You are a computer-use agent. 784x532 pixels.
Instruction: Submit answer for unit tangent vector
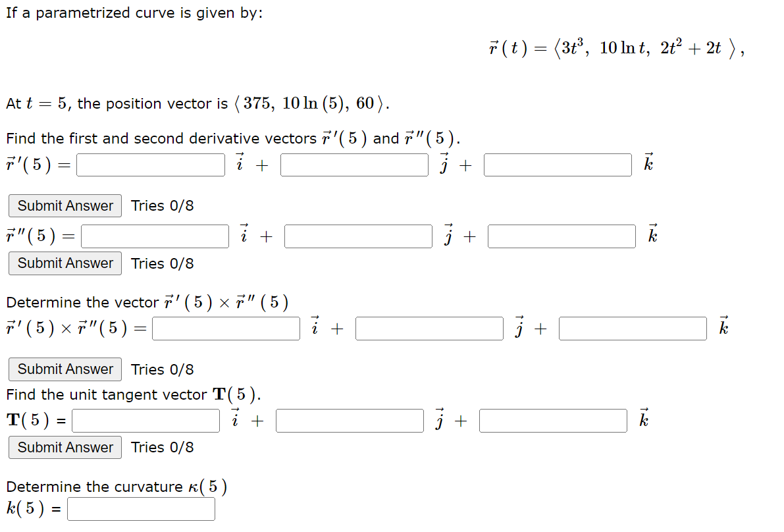click(x=65, y=447)
